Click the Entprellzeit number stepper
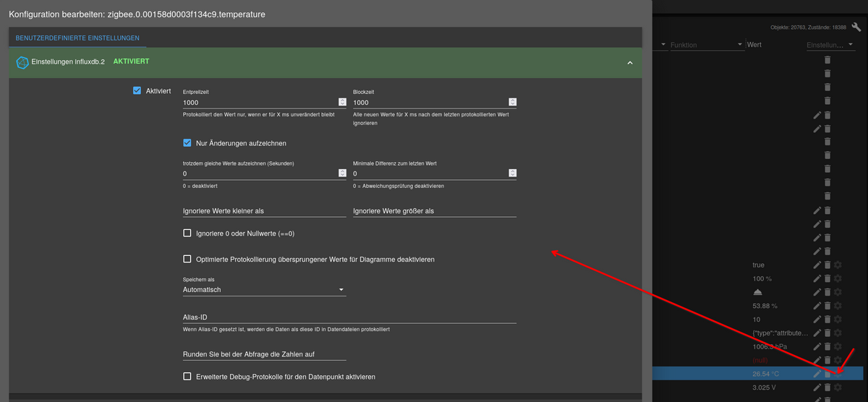Viewport: 868px width, 402px height. tap(342, 103)
